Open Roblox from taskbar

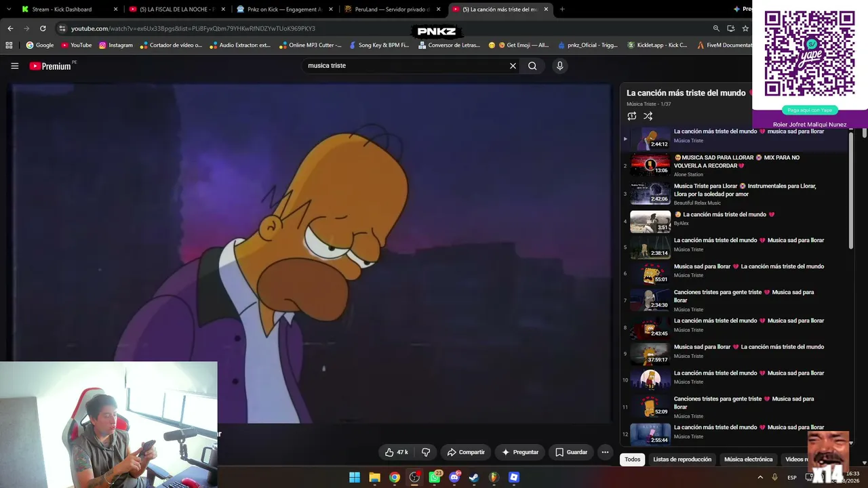(514, 477)
